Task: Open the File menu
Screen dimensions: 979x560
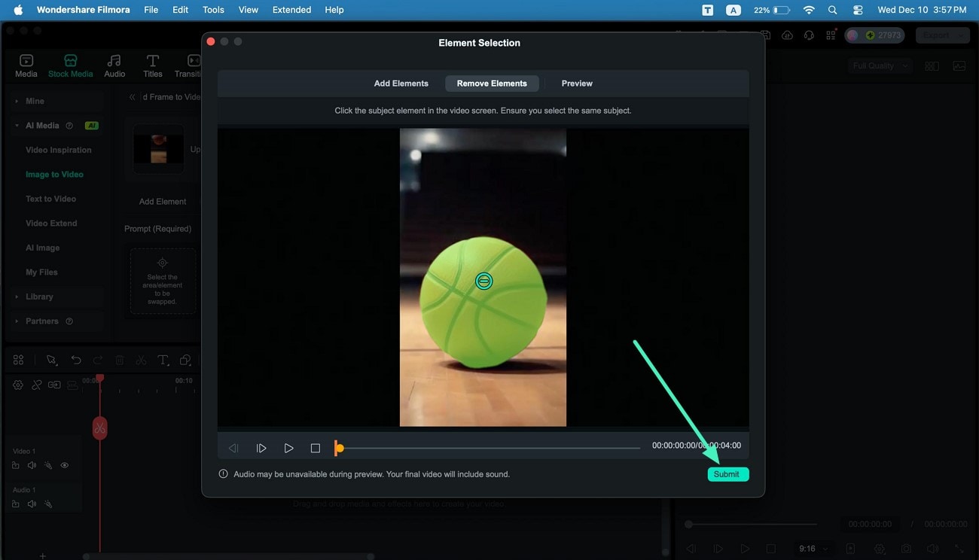Action: click(x=151, y=10)
